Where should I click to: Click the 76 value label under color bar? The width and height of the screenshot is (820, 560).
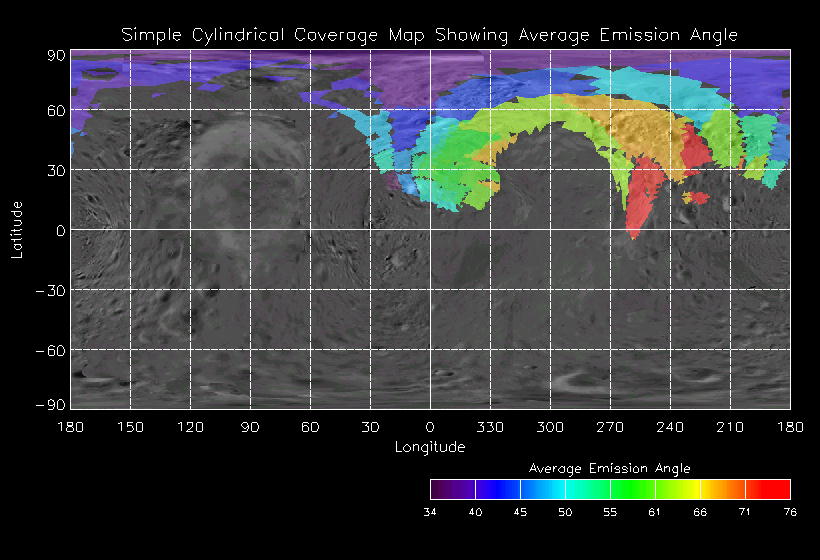790,512
